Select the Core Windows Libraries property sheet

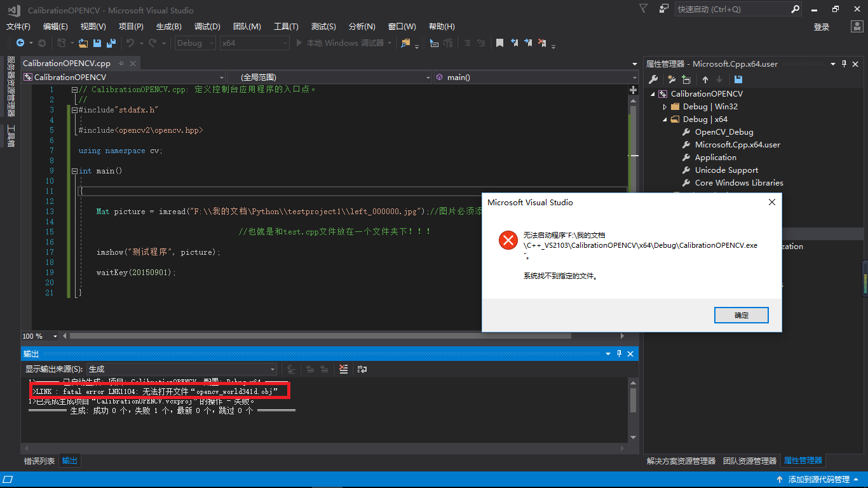(x=739, y=183)
